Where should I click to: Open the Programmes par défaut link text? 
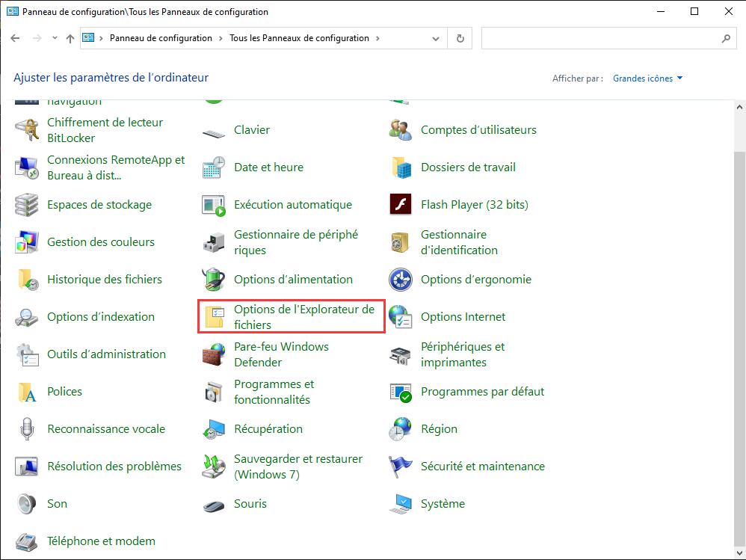click(482, 392)
